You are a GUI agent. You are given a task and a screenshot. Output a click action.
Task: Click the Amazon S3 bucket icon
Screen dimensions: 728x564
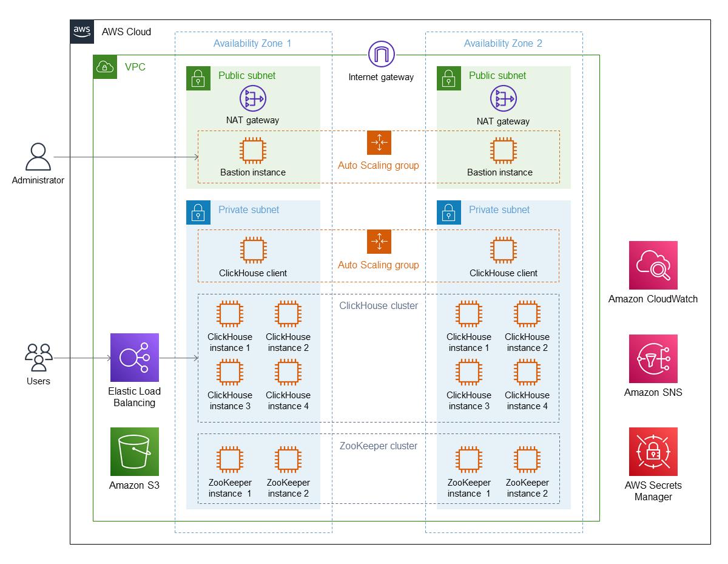pyautogui.click(x=135, y=452)
